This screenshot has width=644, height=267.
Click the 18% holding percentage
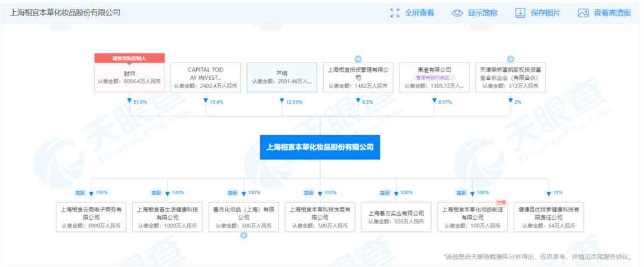pos(558,193)
